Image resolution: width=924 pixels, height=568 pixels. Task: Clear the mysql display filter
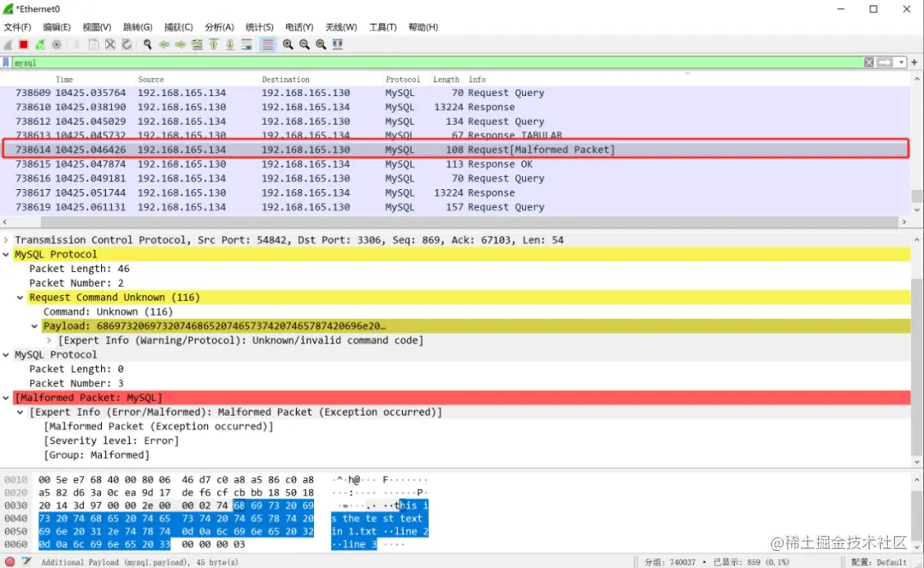click(x=868, y=62)
